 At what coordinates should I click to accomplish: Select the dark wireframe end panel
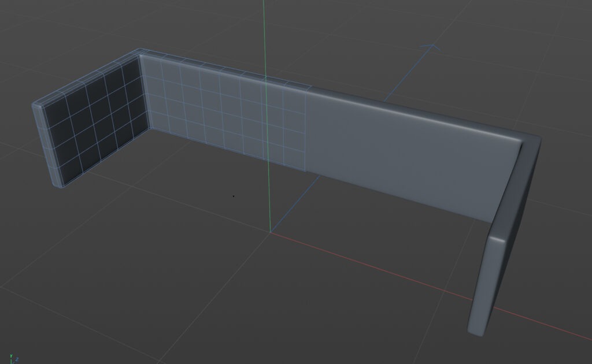point(95,121)
